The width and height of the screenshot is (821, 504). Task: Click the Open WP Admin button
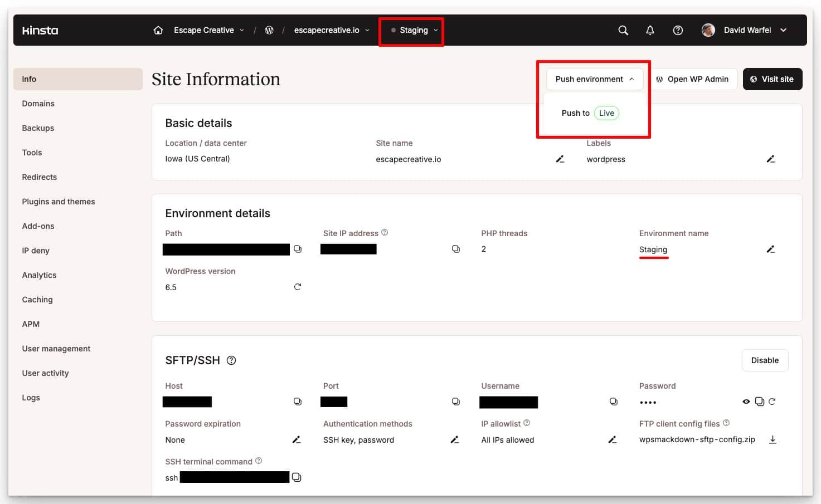pyautogui.click(x=692, y=79)
